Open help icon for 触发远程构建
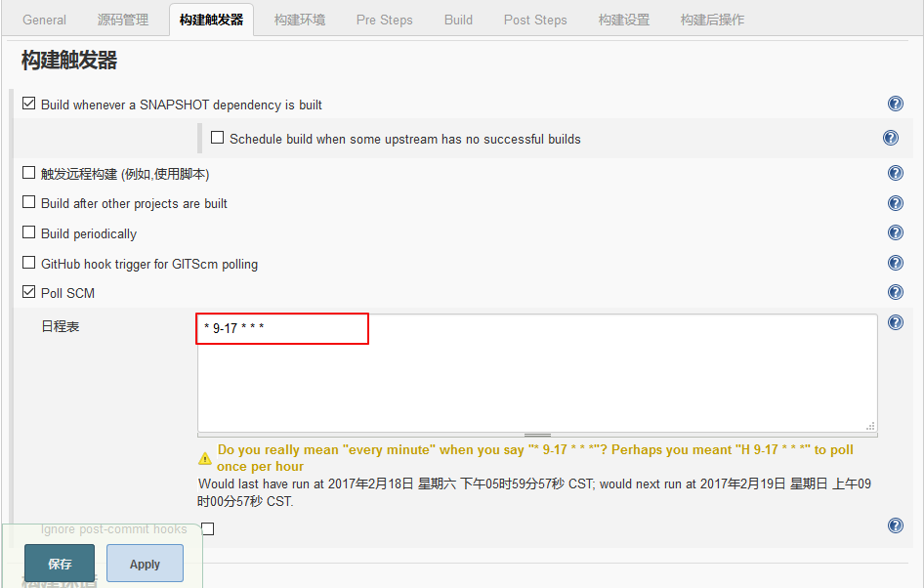 pos(895,173)
